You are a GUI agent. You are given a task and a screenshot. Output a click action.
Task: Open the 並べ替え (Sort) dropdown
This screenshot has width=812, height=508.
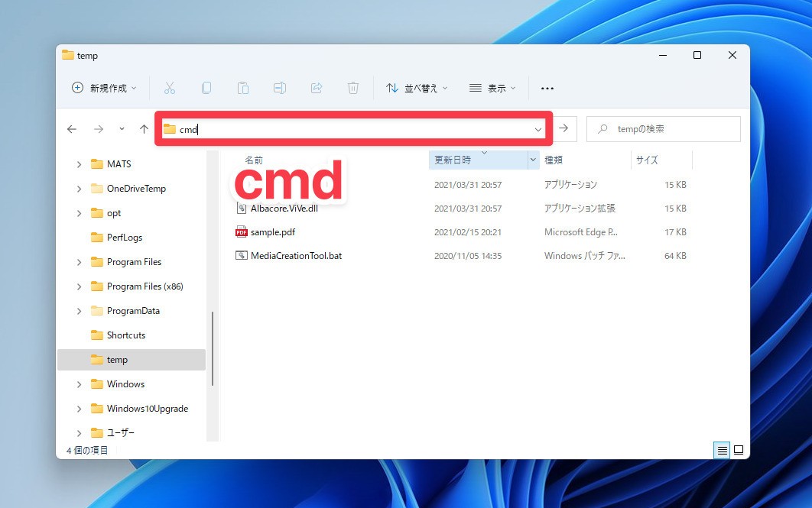[x=417, y=88]
